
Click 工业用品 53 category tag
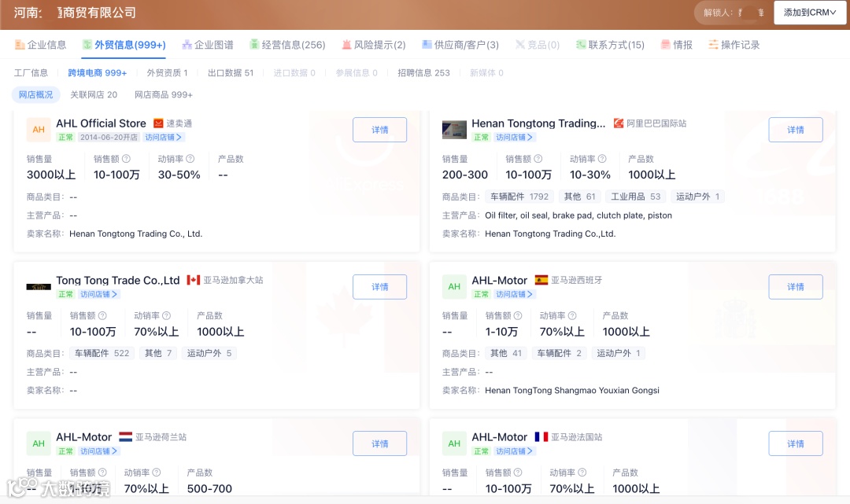635,197
